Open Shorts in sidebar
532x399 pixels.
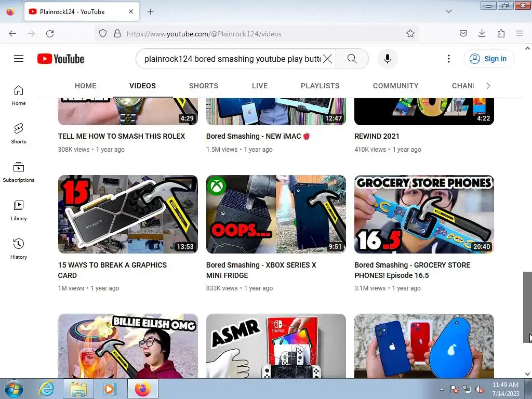tap(19, 134)
